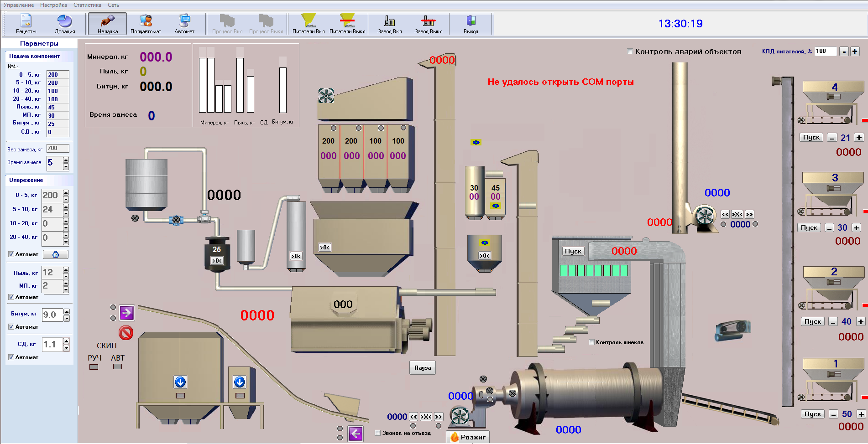This screenshot has width=868, height=444.
Task: Open the Статистика menu
Action: click(87, 5)
